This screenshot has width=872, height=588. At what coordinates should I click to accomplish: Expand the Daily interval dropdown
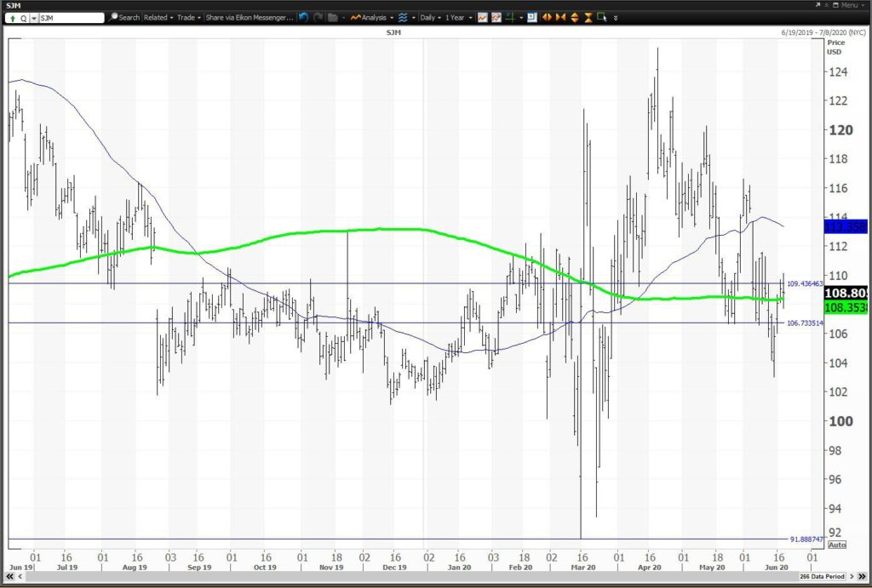pyautogui.click(x=430, y=18)
